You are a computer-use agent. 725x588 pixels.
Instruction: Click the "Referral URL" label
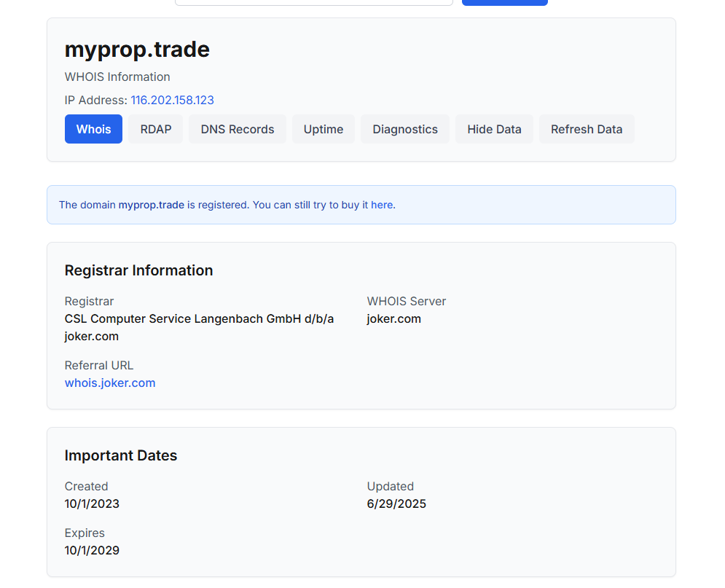point(99,365)
